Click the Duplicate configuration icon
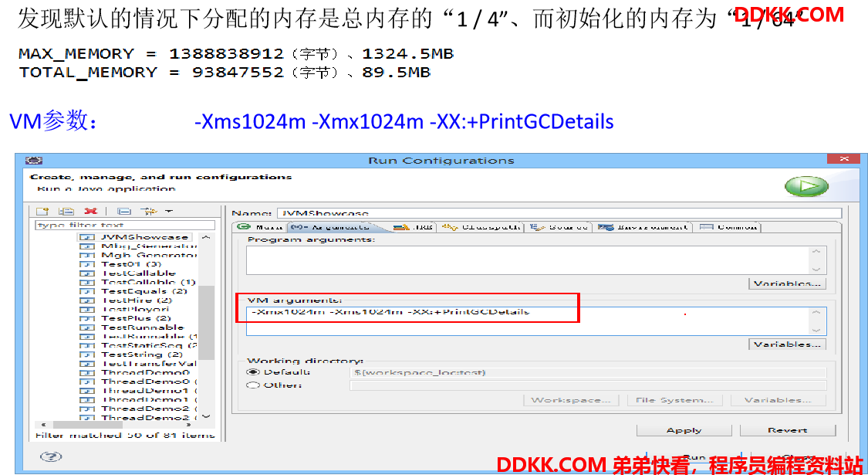Image resolution: width=868 pixels, height=475 pixels. coord(66,211)
